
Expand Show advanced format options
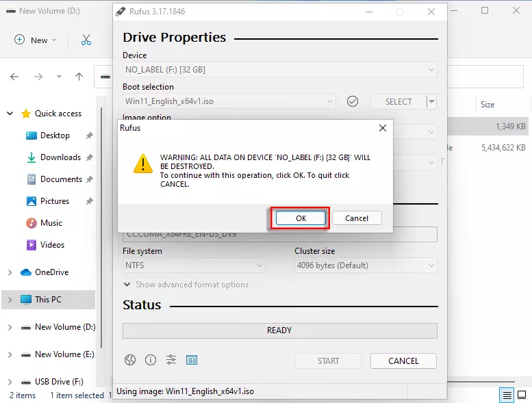[186, 285]
